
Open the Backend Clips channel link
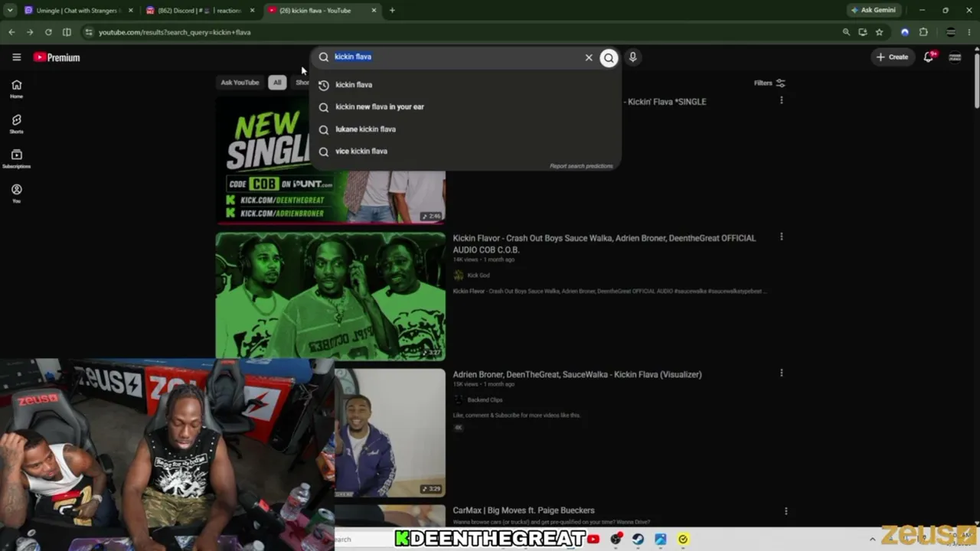pyautogui.click(x=485, y=400)
